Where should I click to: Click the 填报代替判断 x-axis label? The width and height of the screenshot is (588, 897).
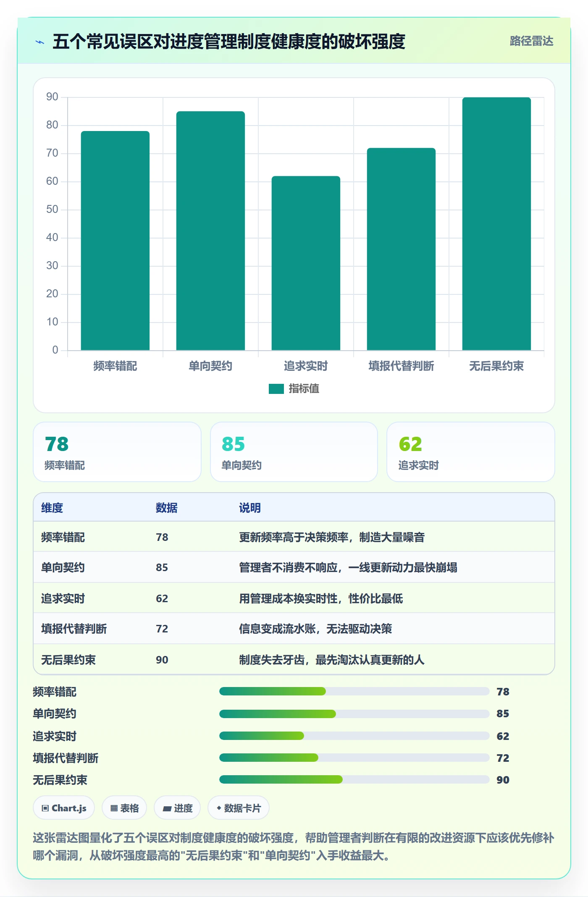(x=401, y=366)
